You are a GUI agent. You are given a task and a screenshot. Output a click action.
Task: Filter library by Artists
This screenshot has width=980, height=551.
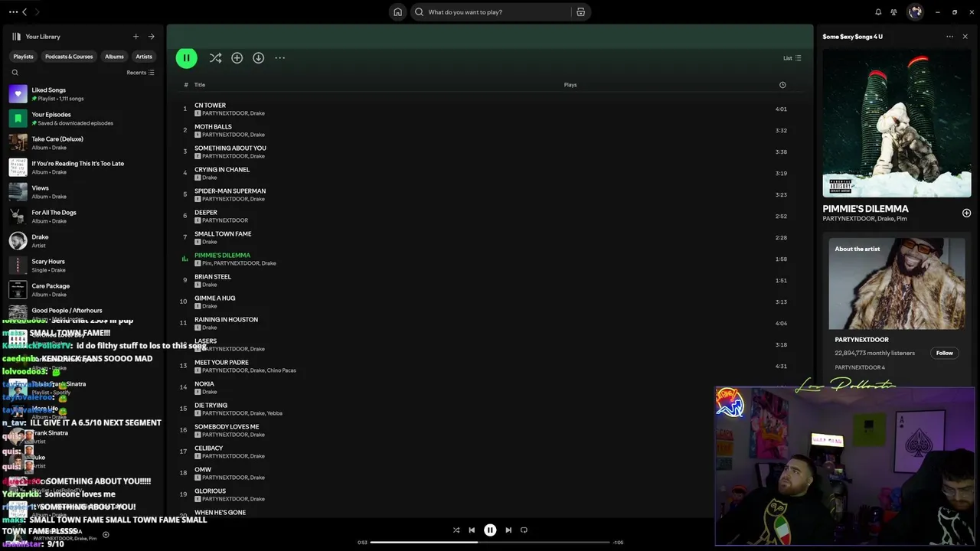pos(144,57)
